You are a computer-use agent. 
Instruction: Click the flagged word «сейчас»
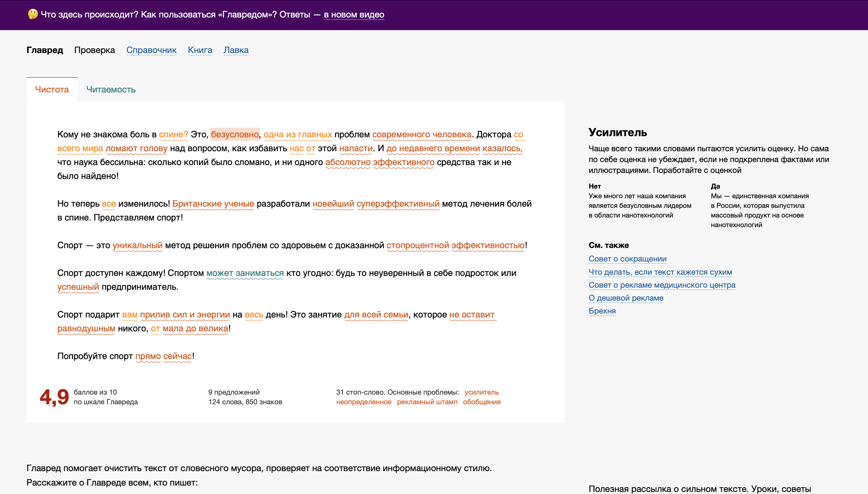(x=178, y=356)
